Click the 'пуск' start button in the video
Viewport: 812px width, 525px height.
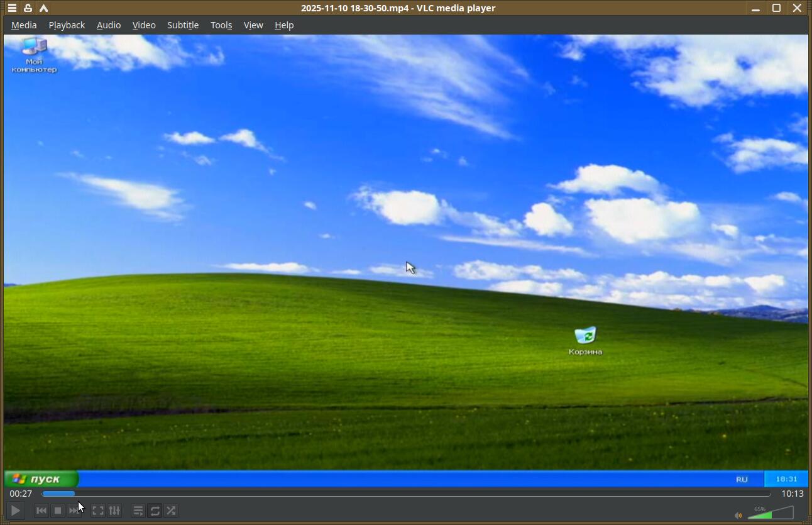41,479
